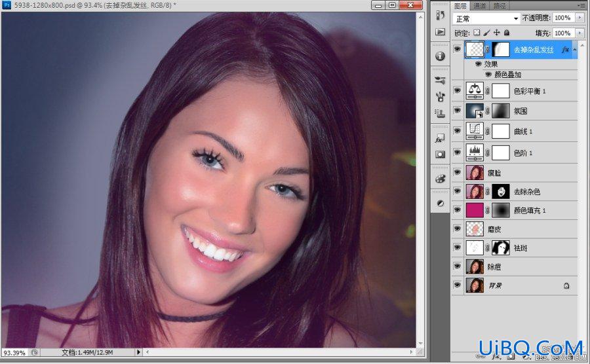Image resolution: width=590 pixels, height=364 pixels.
Task: Click the fx badge on 去掉杂乱发丝 layer
Action: tap(565, 50)
